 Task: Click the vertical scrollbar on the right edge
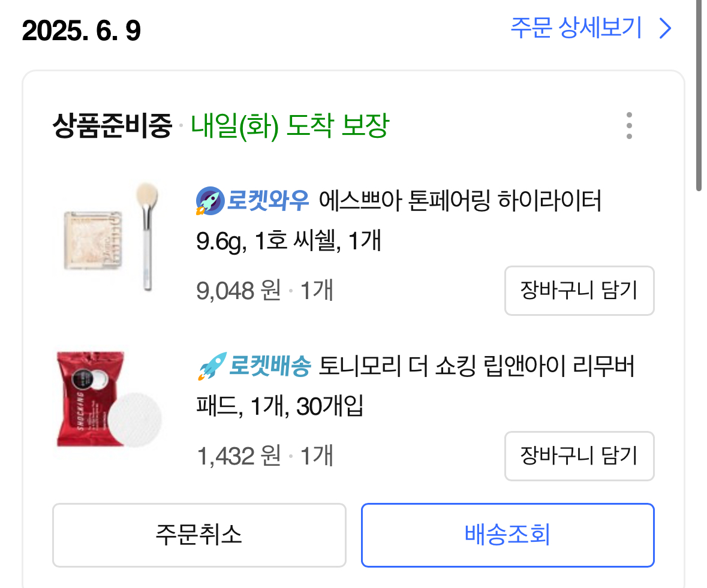[699, 96]
